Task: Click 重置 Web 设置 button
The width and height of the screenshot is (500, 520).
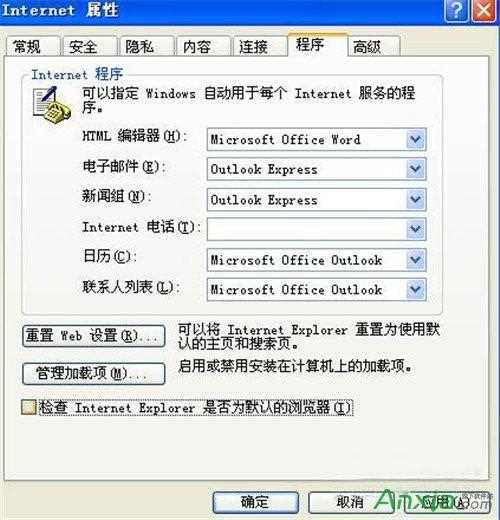Action: coord(94,336)
